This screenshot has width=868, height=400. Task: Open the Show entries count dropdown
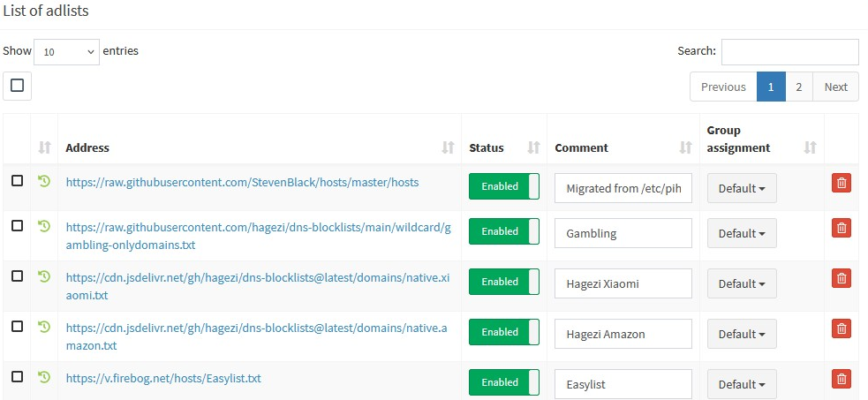pos(66,51)
